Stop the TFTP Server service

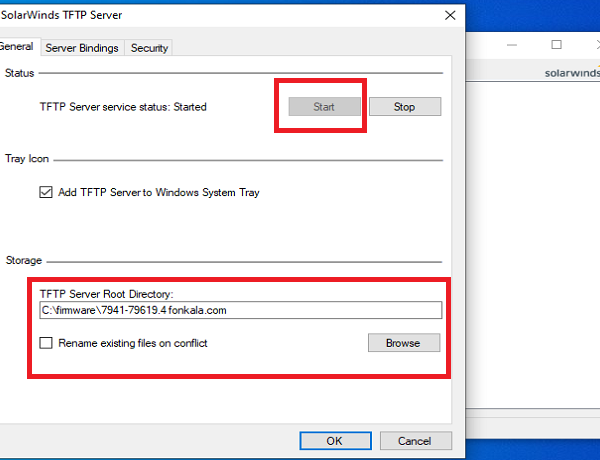point(404,106)
